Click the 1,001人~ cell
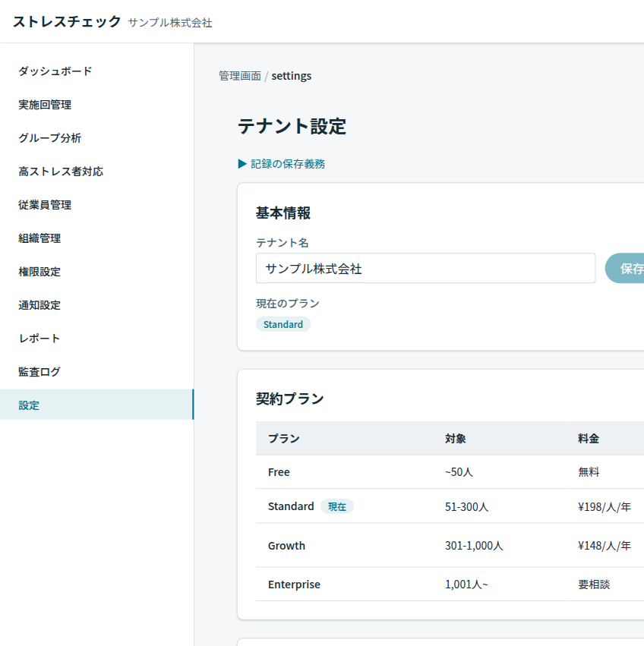This screenshot has width=644, height=646. [x=466, y=585]
